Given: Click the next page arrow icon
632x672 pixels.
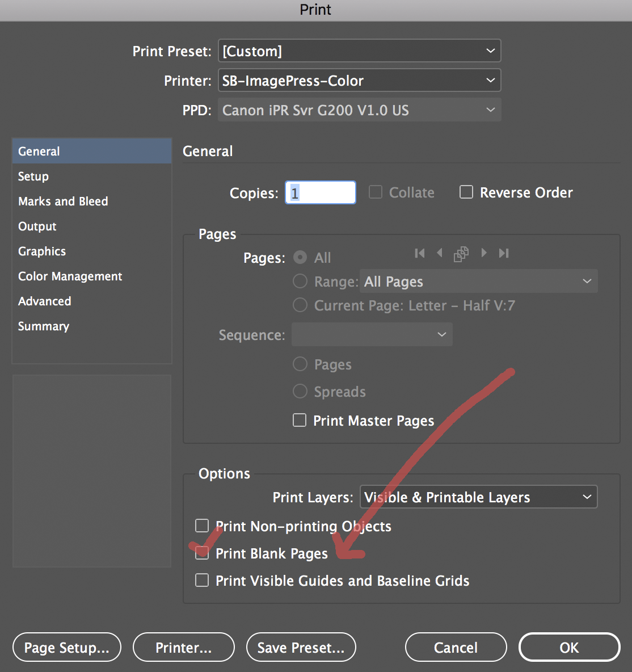Looking at the screenshot, I should [x=484, y=253].
